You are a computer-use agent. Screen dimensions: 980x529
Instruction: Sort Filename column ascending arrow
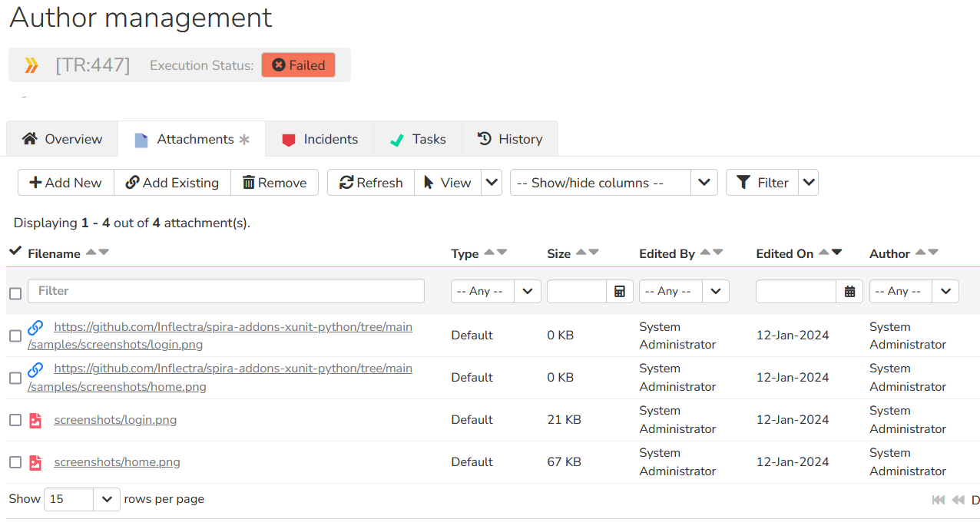coord(91,253)
